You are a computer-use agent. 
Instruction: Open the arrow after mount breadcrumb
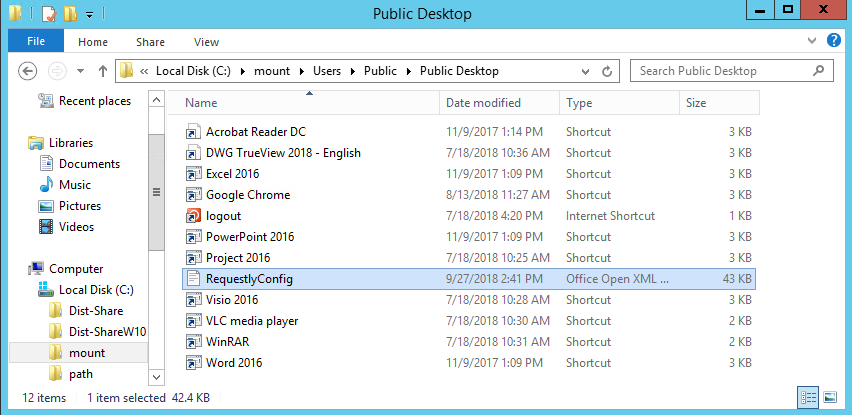(x=300, y=71)
